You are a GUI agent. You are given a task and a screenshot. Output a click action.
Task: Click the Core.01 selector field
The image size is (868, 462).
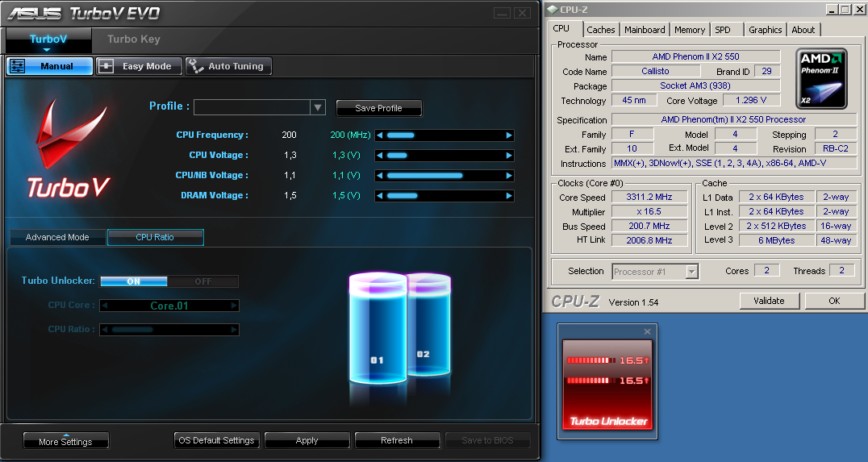pyautogui.click(x=169, y=306)
